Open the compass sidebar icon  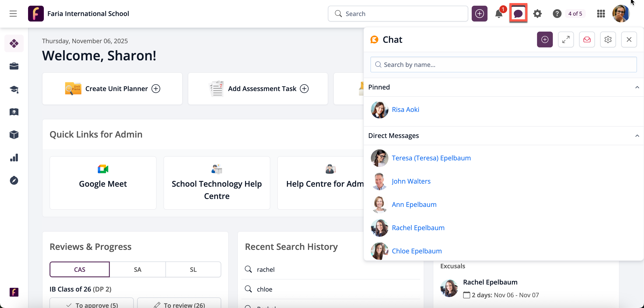click(14, 180)
